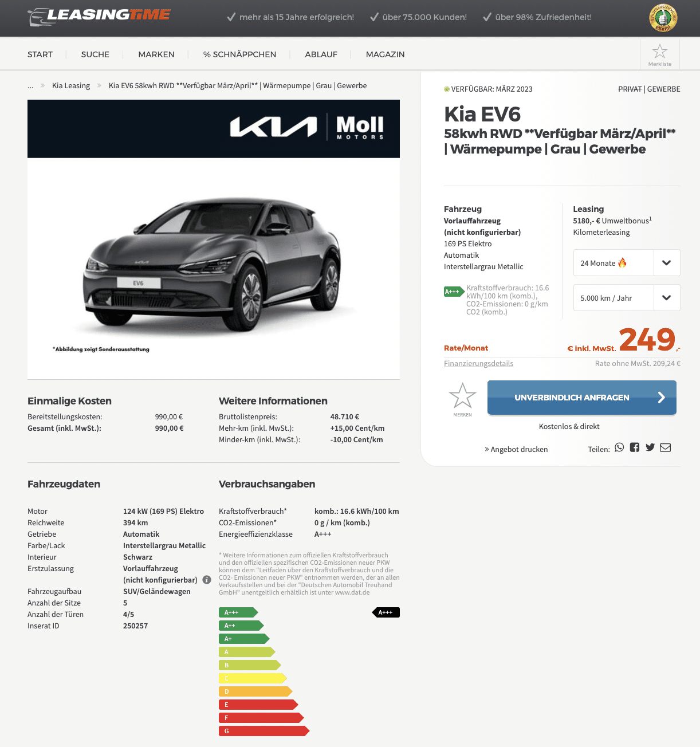The height and width of the screenshot is (747, 700).
Task: Click the LeasingTime logo
Action: [99, 17]
